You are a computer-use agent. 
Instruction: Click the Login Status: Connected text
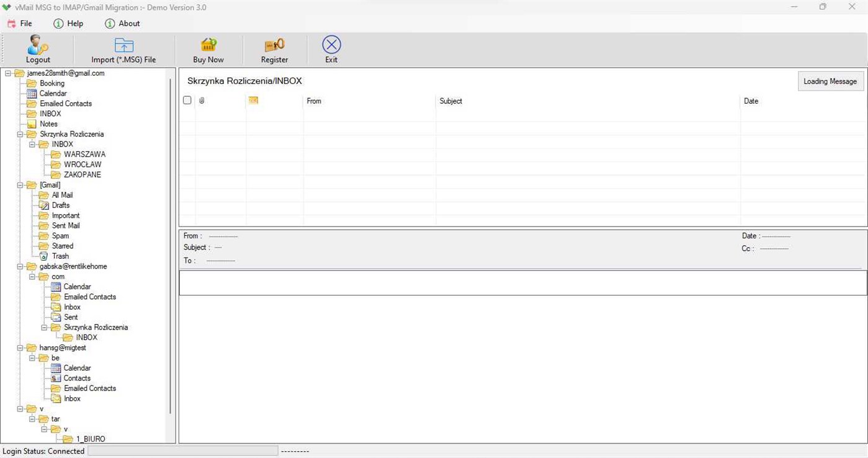tap(43, 451)
